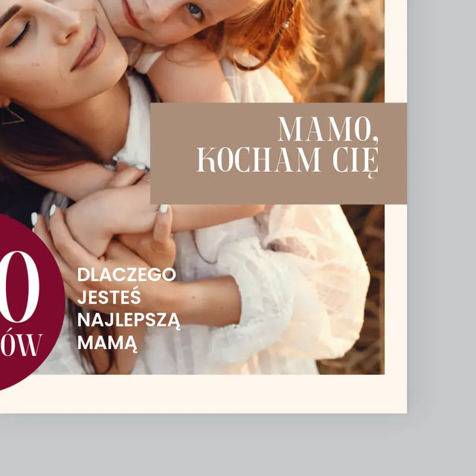
Task: Click the word "JESTEŚ"
Action: coord(109,297)
